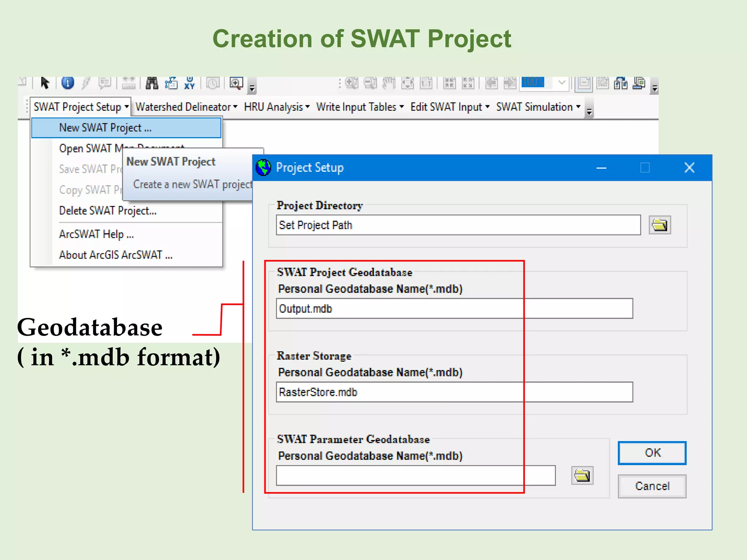Open the Find binoculars tool
747x560 pixels.
(152, 83)
